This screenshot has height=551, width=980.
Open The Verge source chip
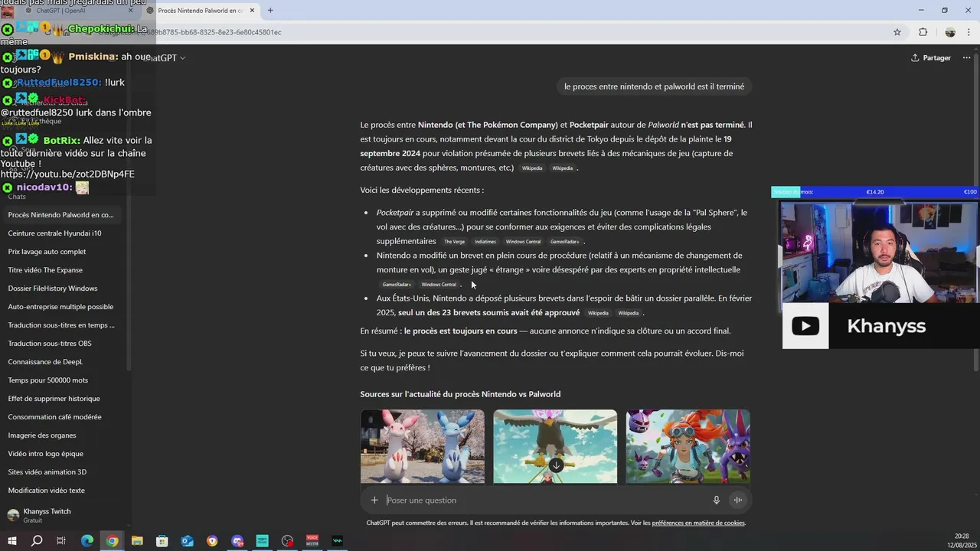tap(454, 242)
